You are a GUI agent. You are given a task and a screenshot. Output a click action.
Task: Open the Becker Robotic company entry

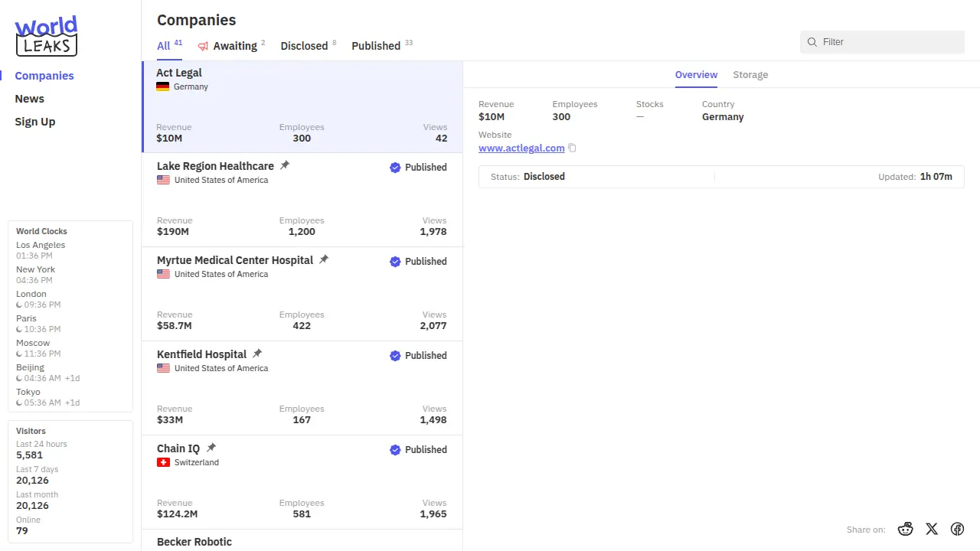[194, 542]
